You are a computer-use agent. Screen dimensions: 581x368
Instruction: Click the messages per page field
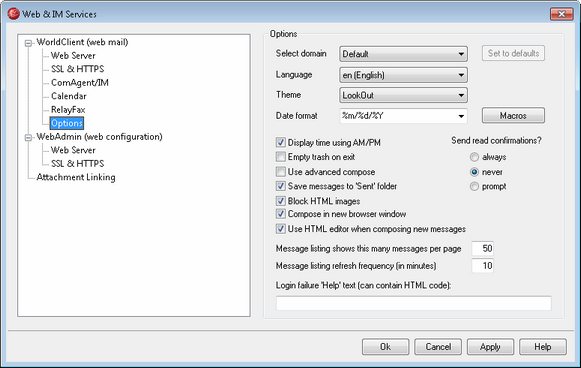482,248
